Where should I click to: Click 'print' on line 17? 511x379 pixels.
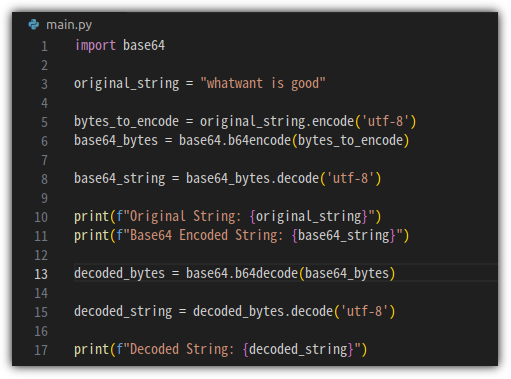tap(91, 349)
